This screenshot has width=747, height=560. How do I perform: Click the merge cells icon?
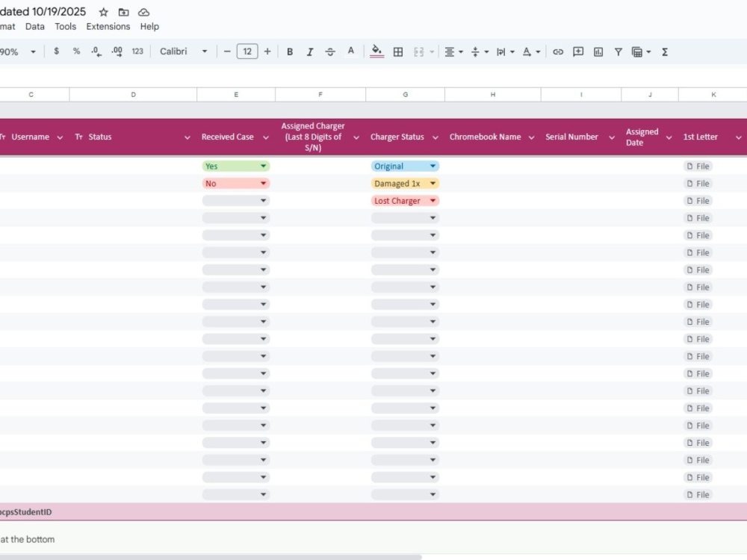coord(419,52)
